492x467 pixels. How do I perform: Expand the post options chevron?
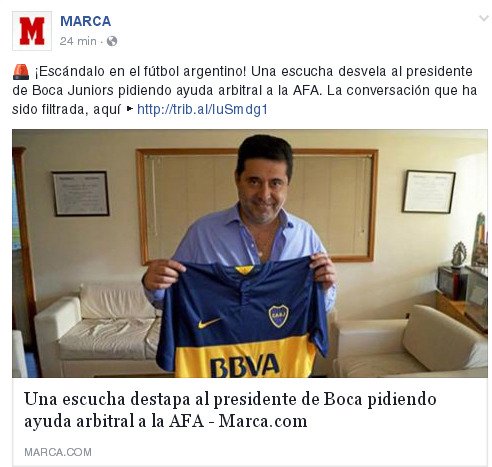click(483, 18)
